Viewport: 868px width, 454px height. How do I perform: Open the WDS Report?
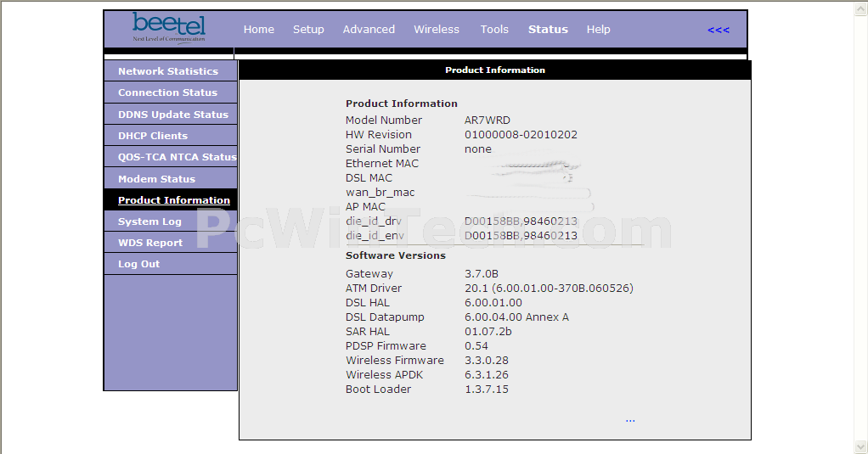pyautogui.click(x=171, y=243)
